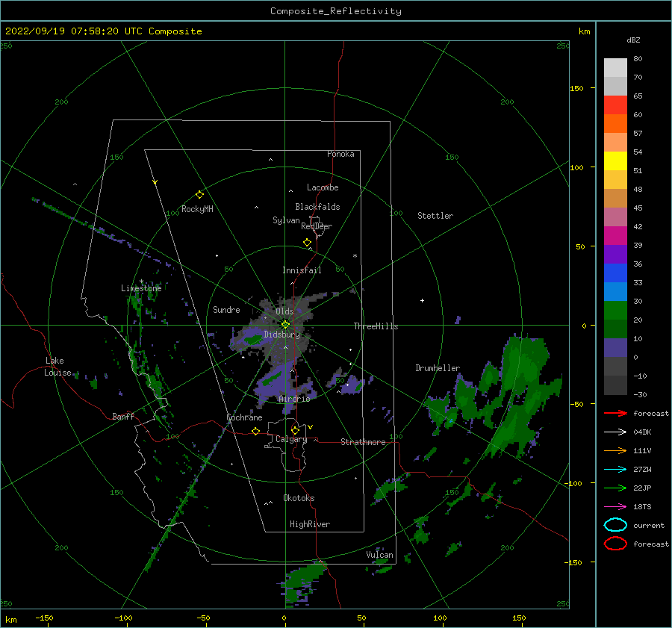
Task: Select the radar-site diamond between Olds and Didsbury
Action: click(285, 325)
